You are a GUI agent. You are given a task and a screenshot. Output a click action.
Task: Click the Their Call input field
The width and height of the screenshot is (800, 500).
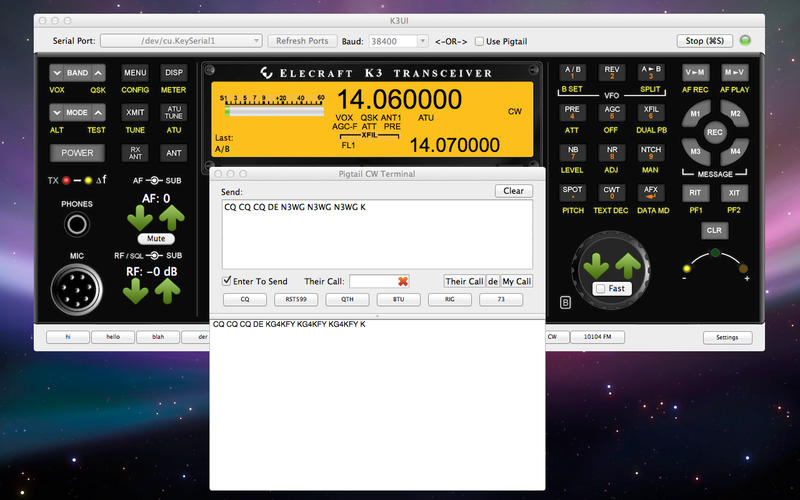point(380,281)
